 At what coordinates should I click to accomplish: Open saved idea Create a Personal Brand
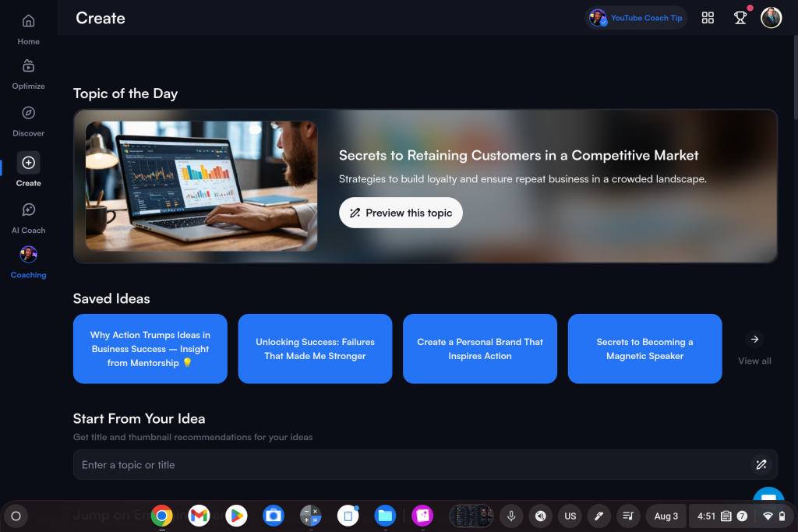point(480,349)
